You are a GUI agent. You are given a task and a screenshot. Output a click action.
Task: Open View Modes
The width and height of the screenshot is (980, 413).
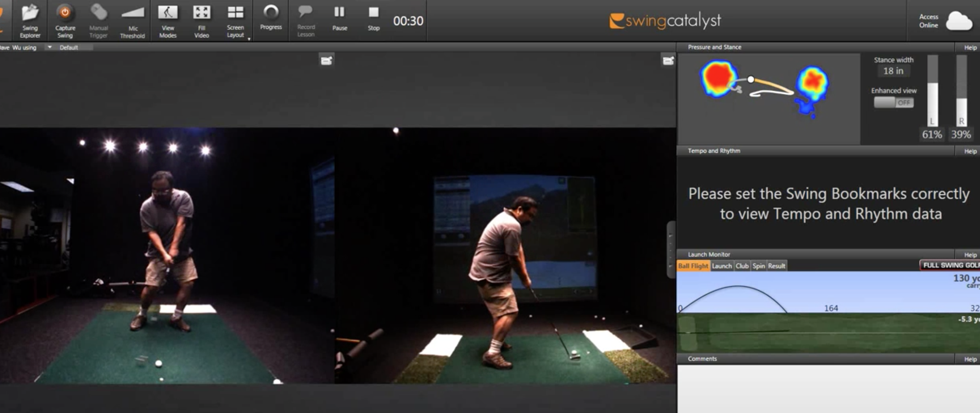168,20
